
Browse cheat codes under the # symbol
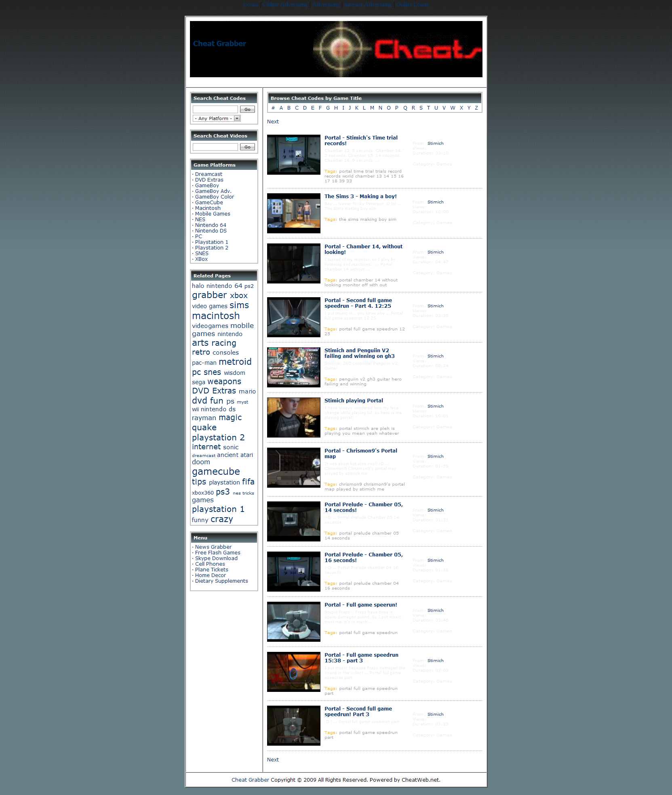(x=273, y=108)
